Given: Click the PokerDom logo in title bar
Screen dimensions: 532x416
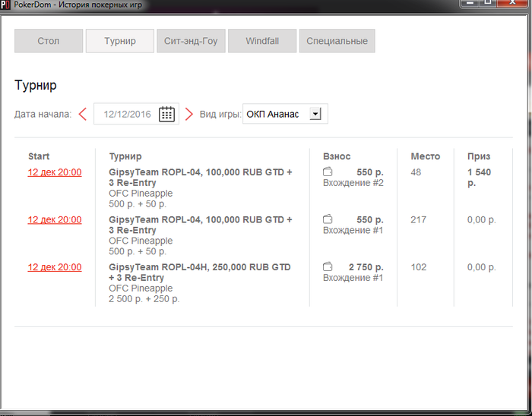Looking at the screenshot, I should tap(5, 5).
